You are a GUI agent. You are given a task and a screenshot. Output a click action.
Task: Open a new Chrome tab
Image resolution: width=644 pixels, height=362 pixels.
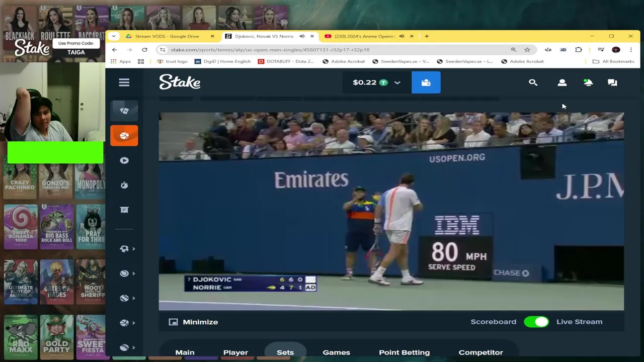pyautogui.click(x=427, y=36)
